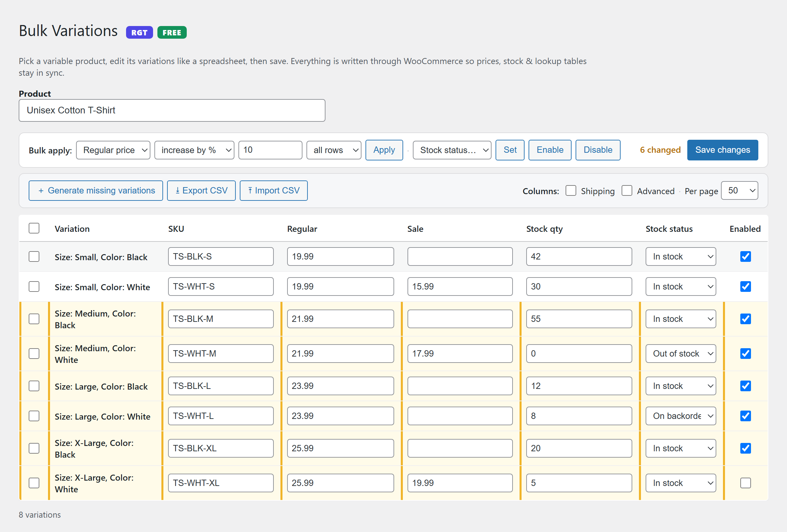
Task: Click the Save changes button
Action: pyautogui.click(x=723, y=150)
